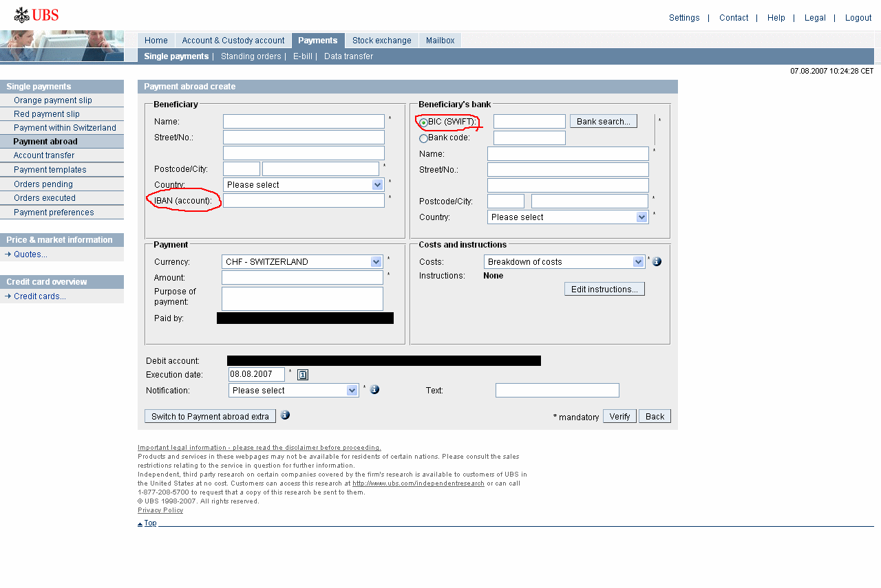This screenshot has height=588, width=881.
Task: Click the IBAN (account) field
Action: pos(304,200)
